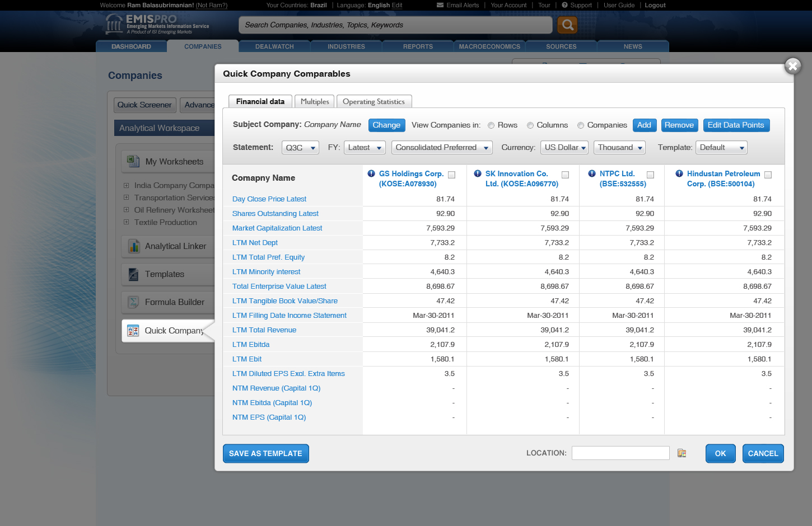The image size is (812, 526).
Task: Open the FY Latest dropdown
Action: click(365, 148)
